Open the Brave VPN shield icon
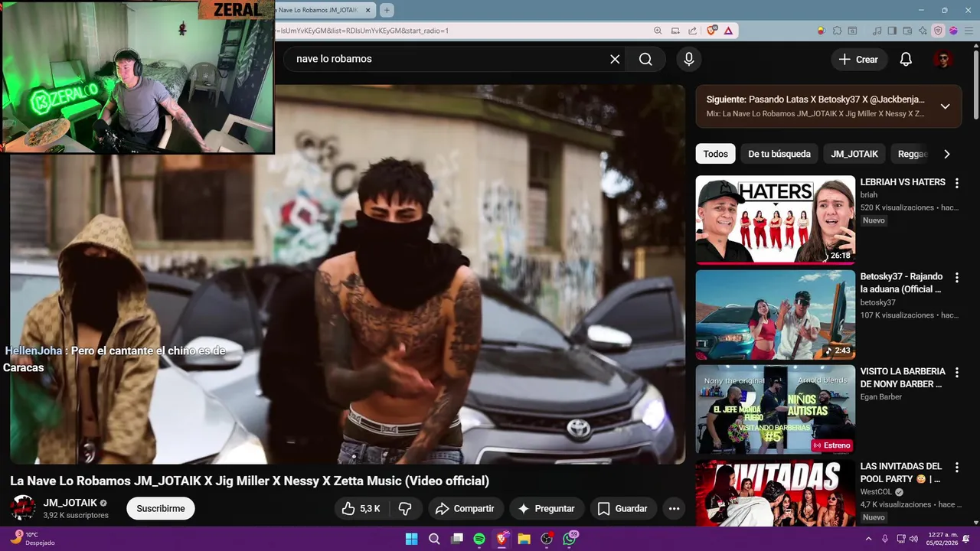The width and height of the screenshot is (980, 551). click(938, 31)
